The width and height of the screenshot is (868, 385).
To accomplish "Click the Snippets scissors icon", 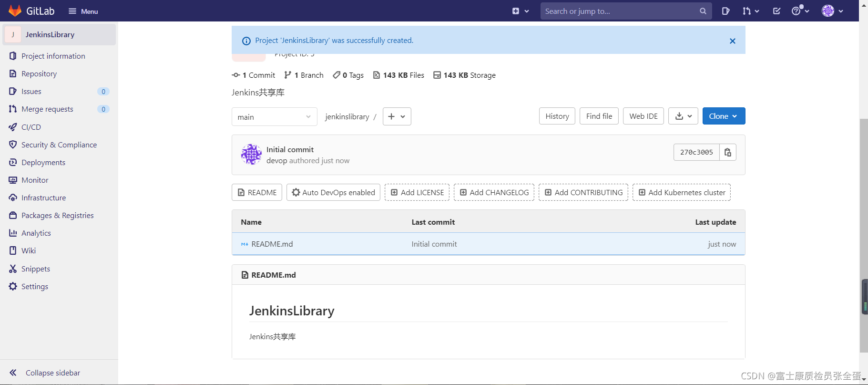I will point(13,269).
